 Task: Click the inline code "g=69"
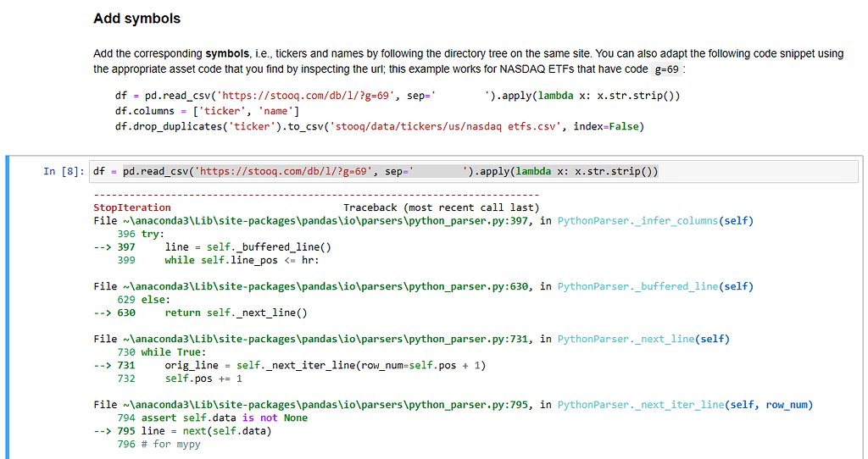(x=667, y=69)
